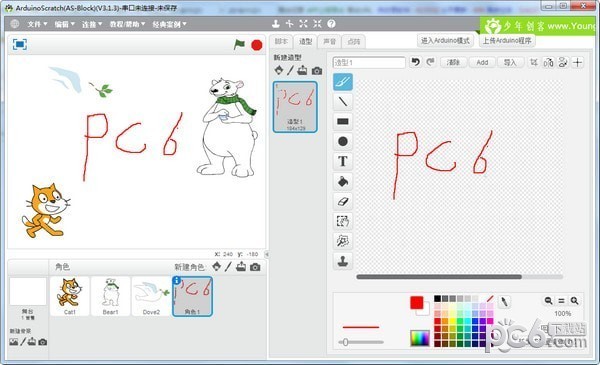Open the rainbow color picker swatch

pyautogui.click(x=420, y=338)
